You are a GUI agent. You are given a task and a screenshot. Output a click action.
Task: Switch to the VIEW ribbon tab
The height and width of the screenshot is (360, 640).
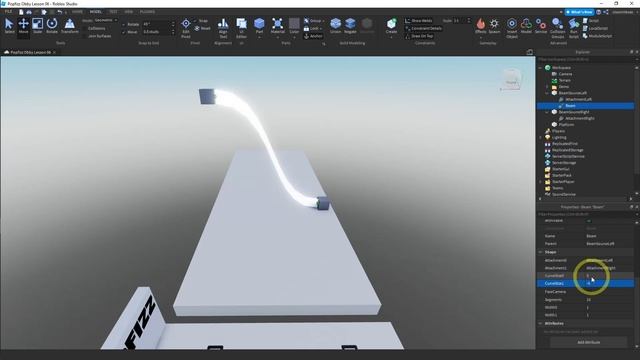click(x=129, y=12)
